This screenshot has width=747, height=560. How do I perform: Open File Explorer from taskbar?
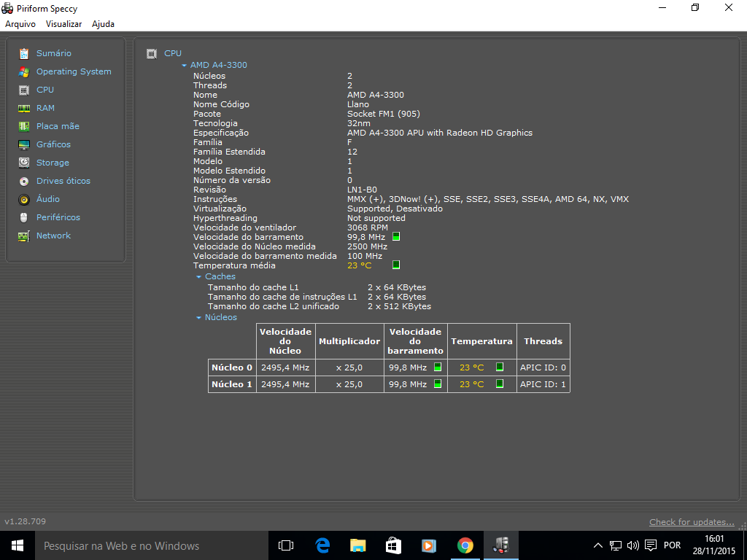(x=357, y=545)
